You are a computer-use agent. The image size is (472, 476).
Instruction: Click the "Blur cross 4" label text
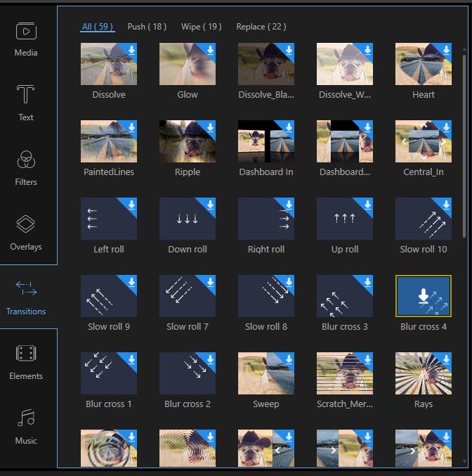point(423,327)
